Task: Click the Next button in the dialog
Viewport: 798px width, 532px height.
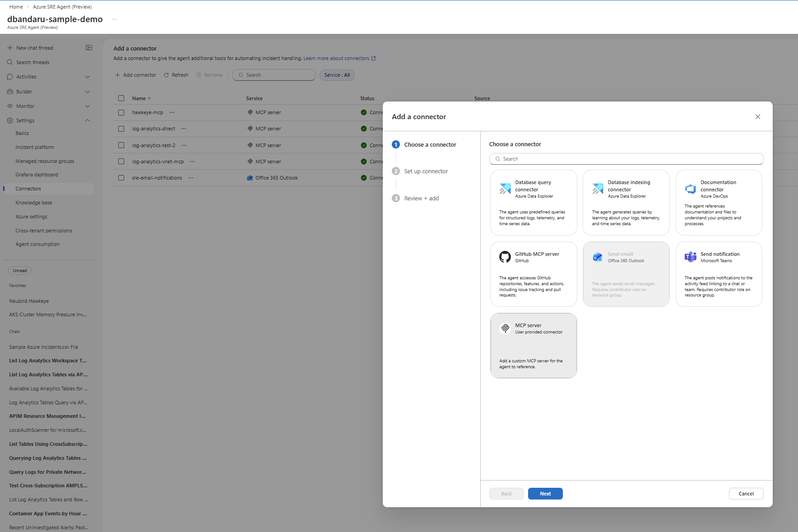Action: tap(545, 493)
